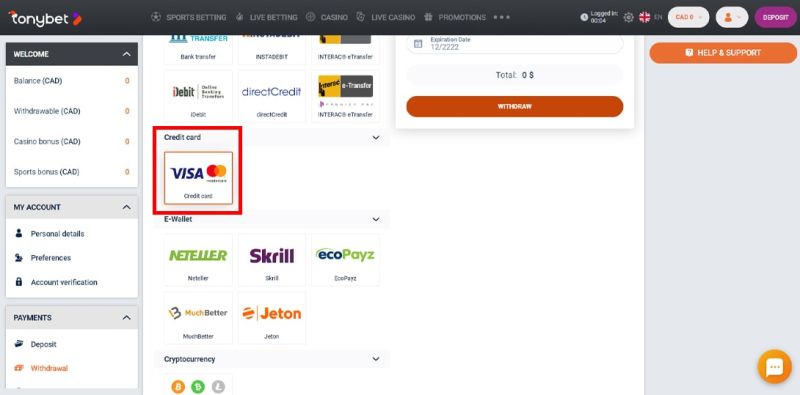Open the user profile dropdown

coord(732,17)
